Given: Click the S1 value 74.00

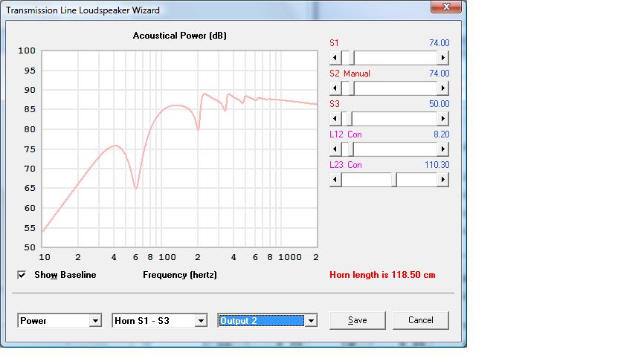Looking at the screenshot, I should point(439,43).
